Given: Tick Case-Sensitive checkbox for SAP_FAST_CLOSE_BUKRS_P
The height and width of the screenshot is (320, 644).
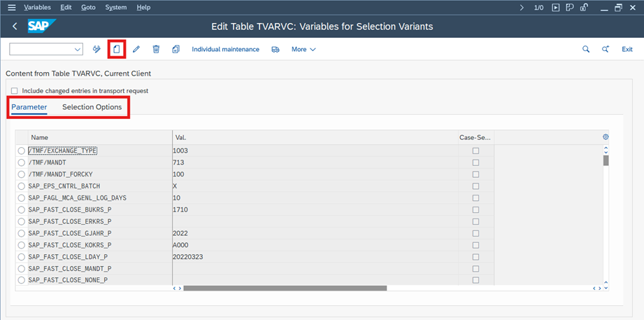Looking at the screenshot, I should pyautogui.click(x=475, y=209).
